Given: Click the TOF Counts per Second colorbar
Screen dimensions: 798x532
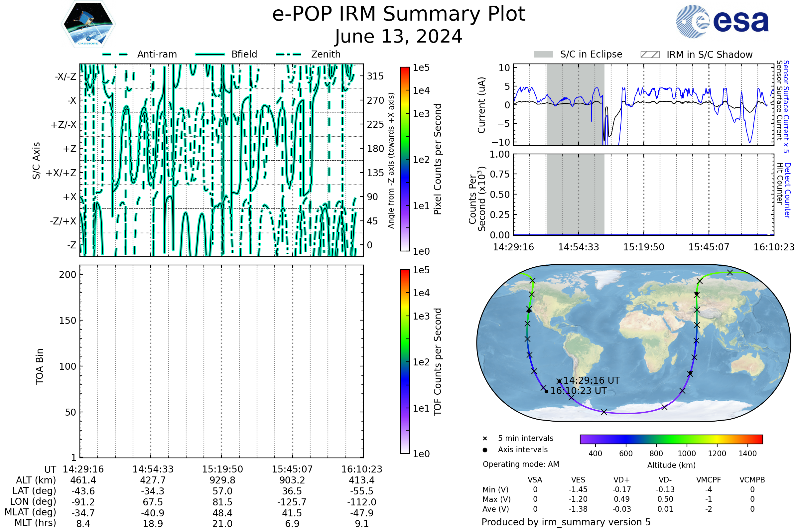Looking at the screenshot, I should 405,361.
